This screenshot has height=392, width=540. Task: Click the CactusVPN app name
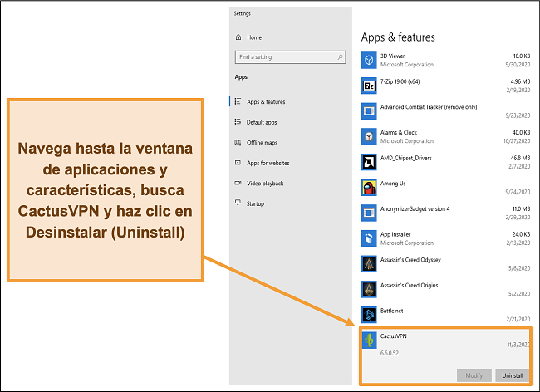point(393,336)
